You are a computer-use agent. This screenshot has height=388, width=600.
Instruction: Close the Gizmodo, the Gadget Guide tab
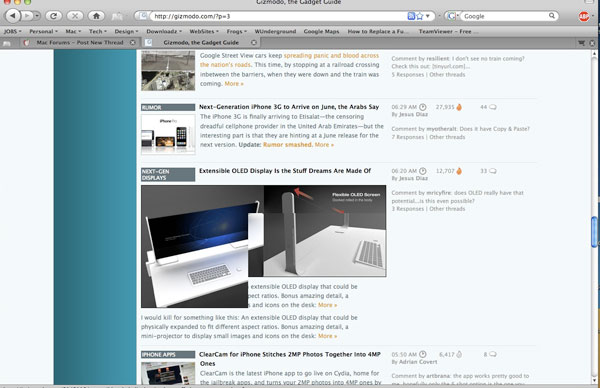point(254,42)
